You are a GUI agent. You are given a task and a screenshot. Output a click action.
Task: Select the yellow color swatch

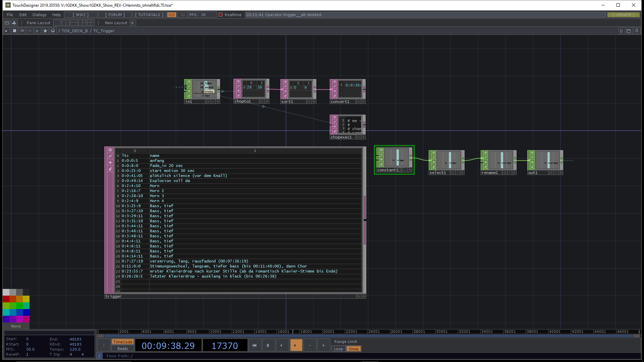coord(26,299)
